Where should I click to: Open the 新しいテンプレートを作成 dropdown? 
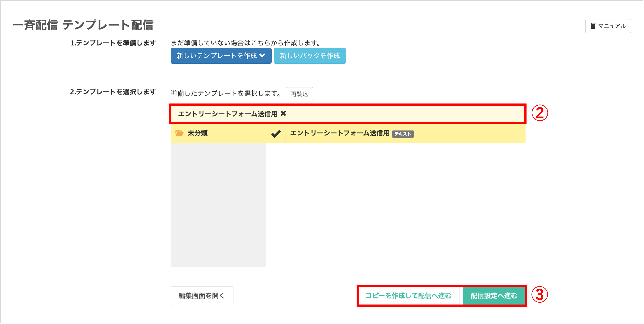pyautogui.click(x=221, y=56)
